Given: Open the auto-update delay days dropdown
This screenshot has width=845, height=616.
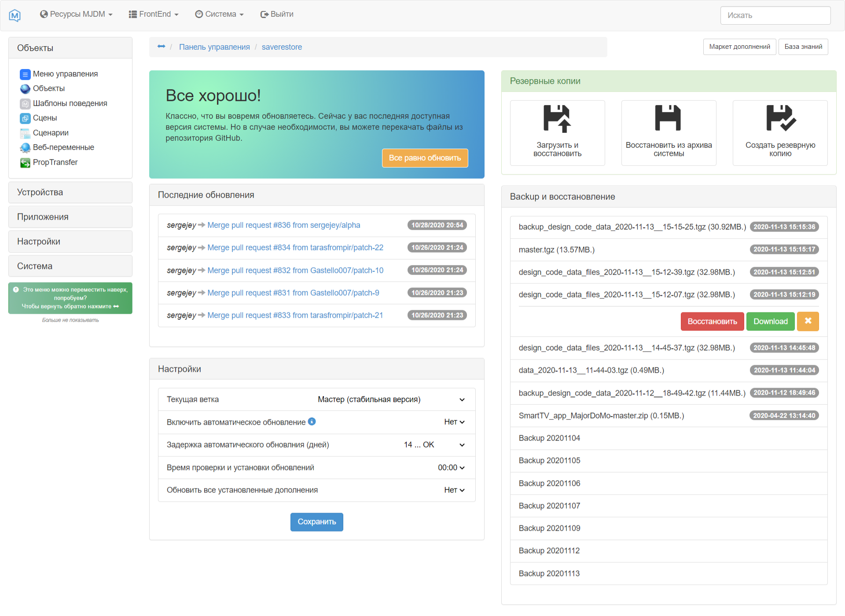Looking at the screenshot, I should pyautogui.click(x=434, y=445).
